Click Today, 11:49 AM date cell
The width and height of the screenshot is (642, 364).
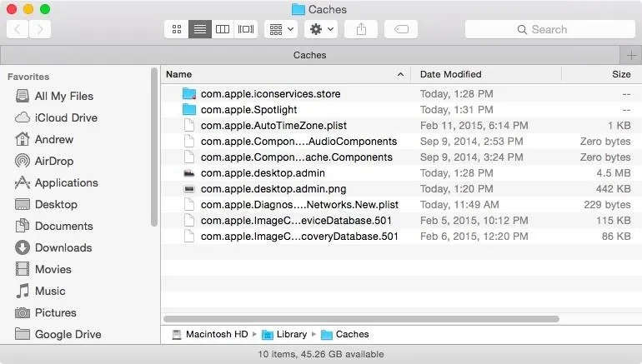459,205
